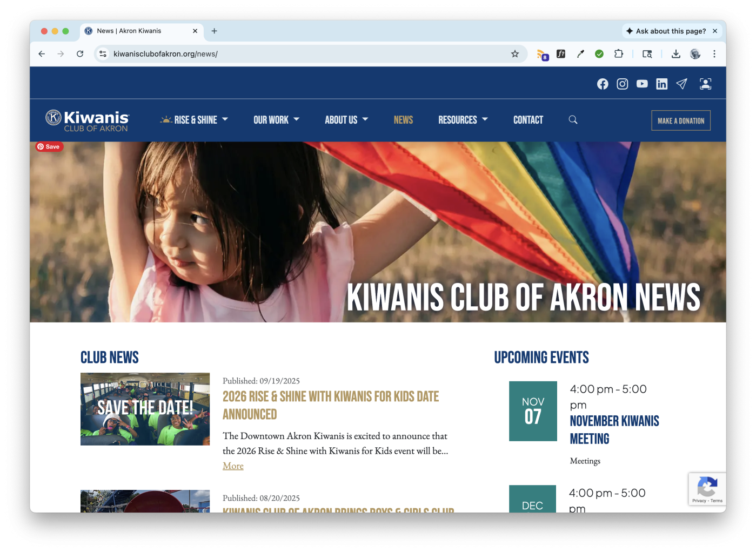Expand the Rise & Shine dropdown menu
Viewport: 756px width, 552px height.
(195, 120)
